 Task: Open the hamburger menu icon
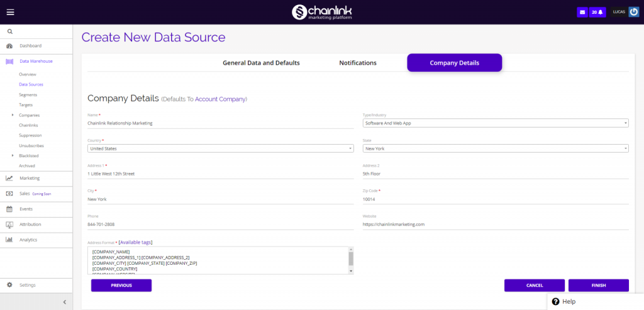click(10, 12)
